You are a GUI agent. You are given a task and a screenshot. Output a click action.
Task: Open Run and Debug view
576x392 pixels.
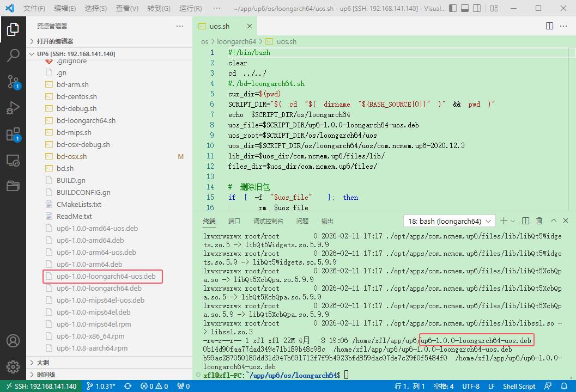click(x=13, y=108)
